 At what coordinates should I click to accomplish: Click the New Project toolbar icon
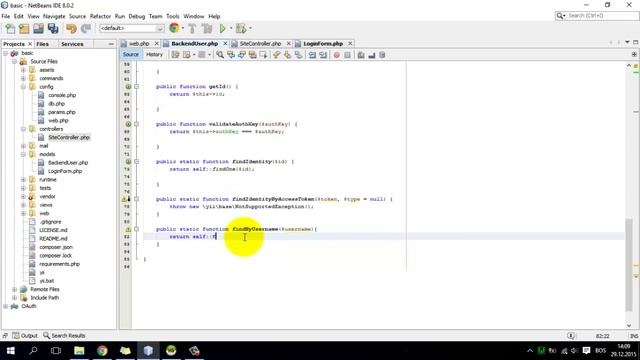click(24, 29)
